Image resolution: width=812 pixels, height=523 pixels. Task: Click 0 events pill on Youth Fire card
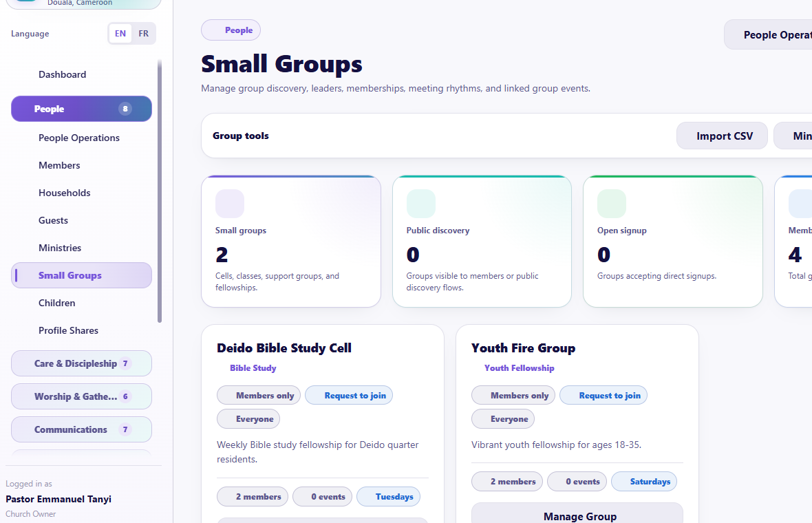click(x=577, y=482)
